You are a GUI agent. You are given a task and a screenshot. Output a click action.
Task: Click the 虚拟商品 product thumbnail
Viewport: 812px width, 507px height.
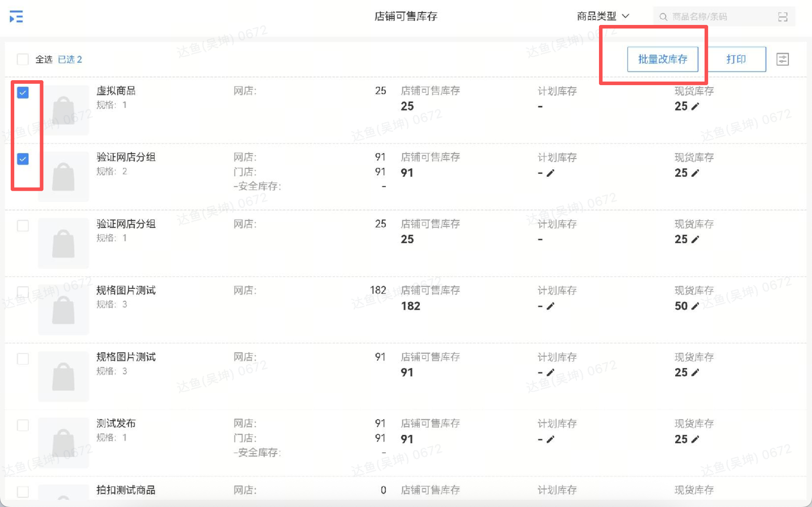[x=63, y=110]
